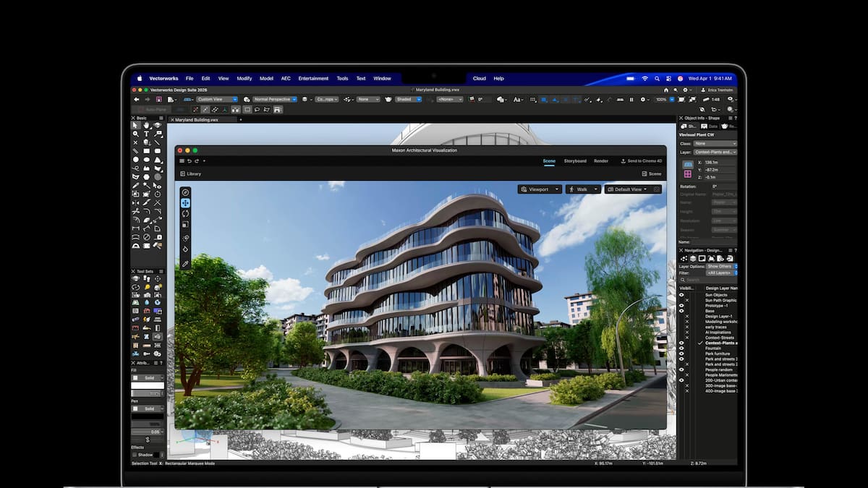Select the Pan hand tool

[146, 125]
